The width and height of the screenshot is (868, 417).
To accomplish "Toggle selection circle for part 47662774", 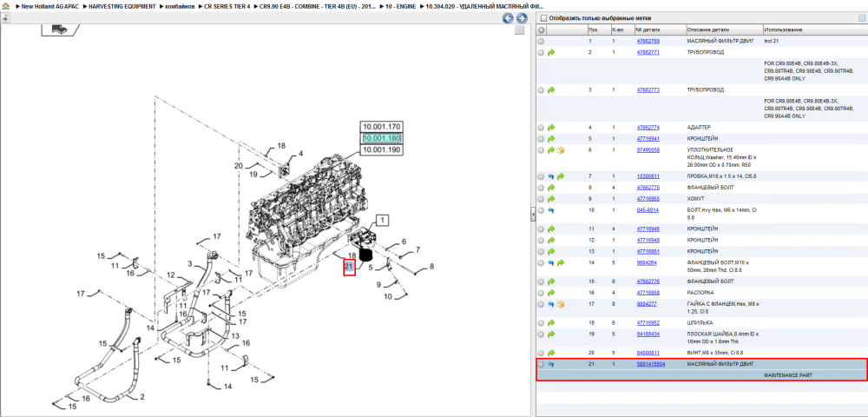I will (x=541, y=128).
